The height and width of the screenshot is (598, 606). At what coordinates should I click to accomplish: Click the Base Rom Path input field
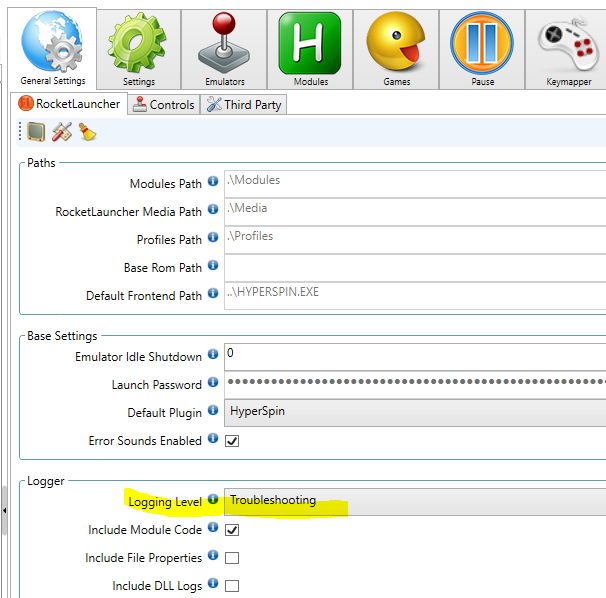(414, 268)
